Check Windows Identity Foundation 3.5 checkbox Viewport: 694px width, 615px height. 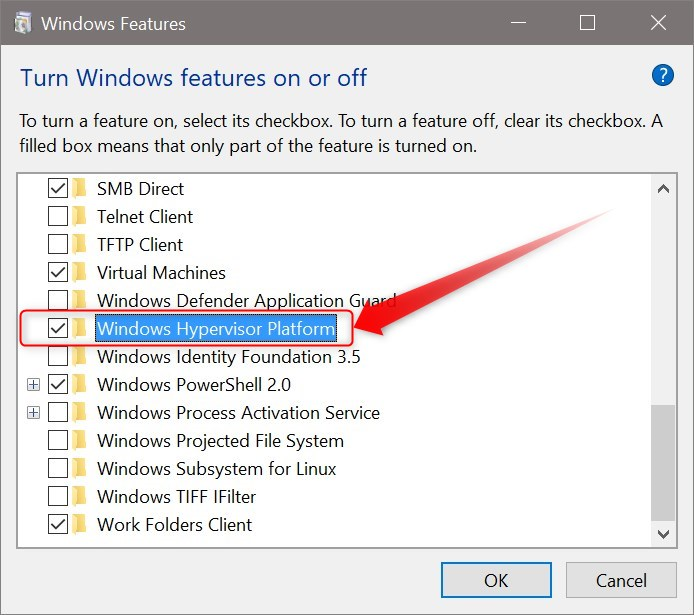pos(58,356)
